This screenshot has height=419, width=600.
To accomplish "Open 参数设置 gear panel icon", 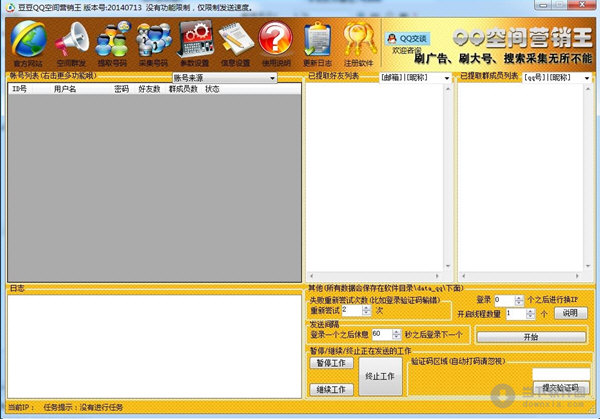I will [x=195, y=40].
